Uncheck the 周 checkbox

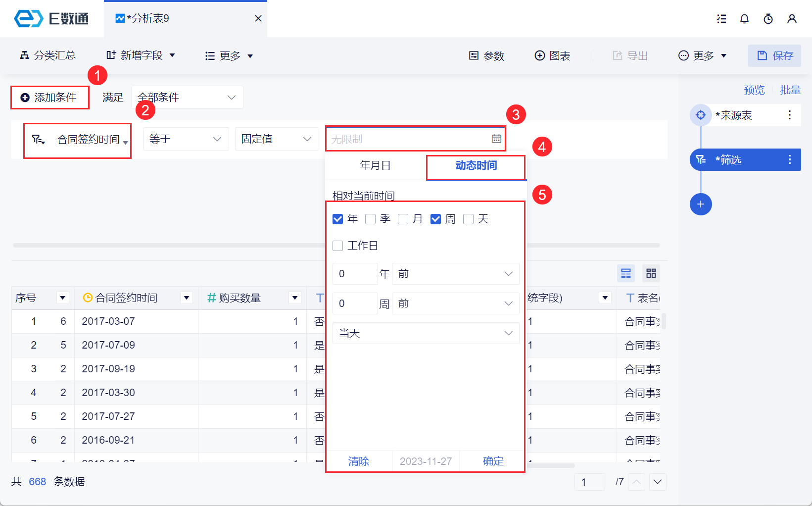pos(436,219)
